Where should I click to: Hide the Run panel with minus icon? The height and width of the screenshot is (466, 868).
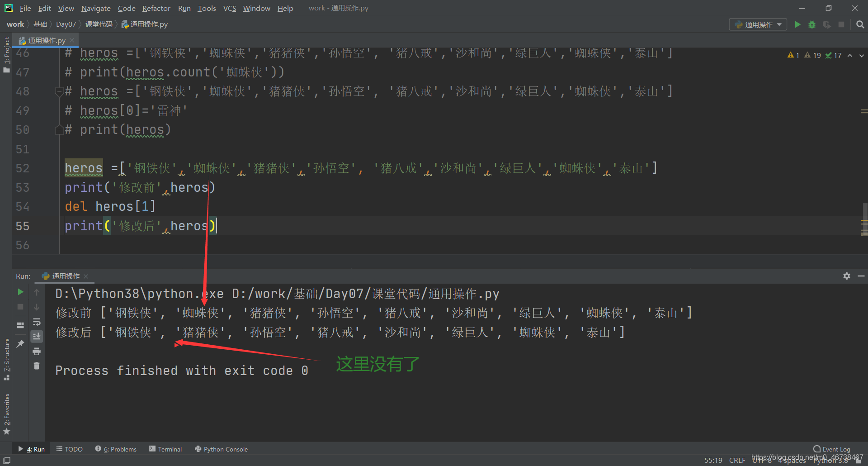coord(861,276)
